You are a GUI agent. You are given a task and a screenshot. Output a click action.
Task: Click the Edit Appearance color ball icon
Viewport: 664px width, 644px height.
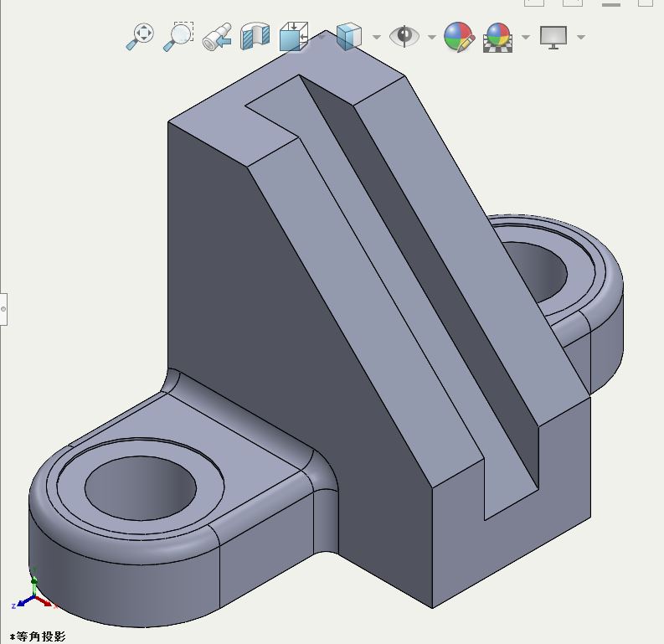tap(459, 37)
